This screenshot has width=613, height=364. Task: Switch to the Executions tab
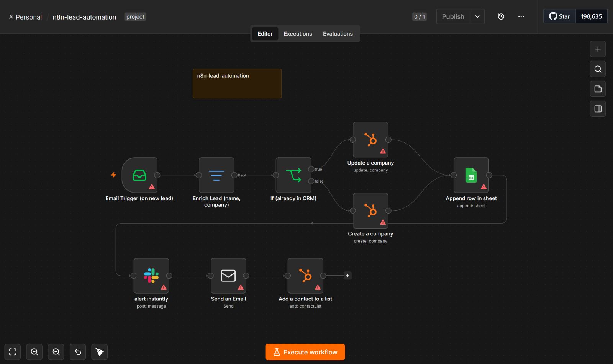tap(298, 34)
